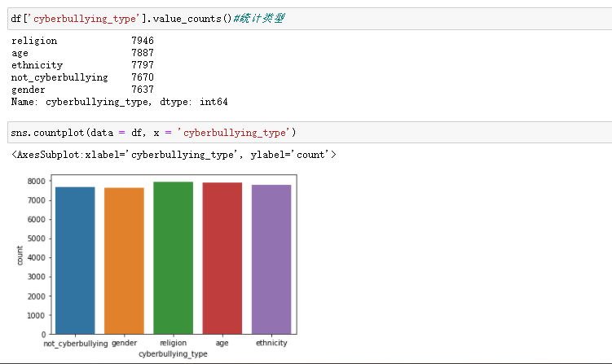The width and height of the screenshot is (612, 364).
Task: Click the 'Name: cyberbullying_type, dtype: int64' line
Action: (120, 102)
